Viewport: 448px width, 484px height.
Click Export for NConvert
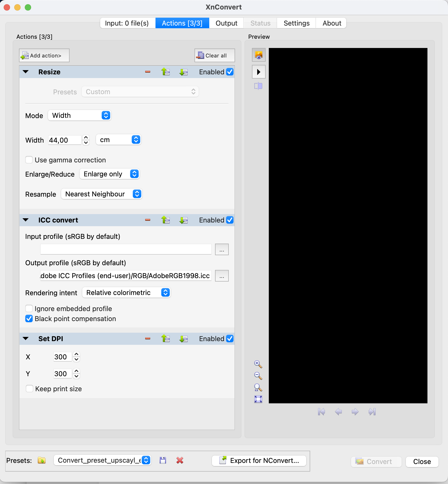[x=259, y=461]
